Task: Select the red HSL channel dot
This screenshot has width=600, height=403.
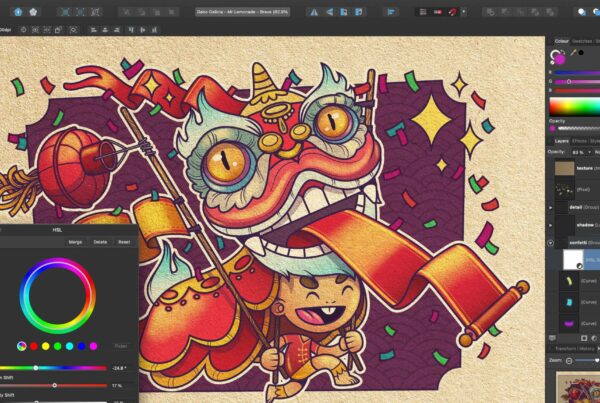Action: tap(34, 346)
